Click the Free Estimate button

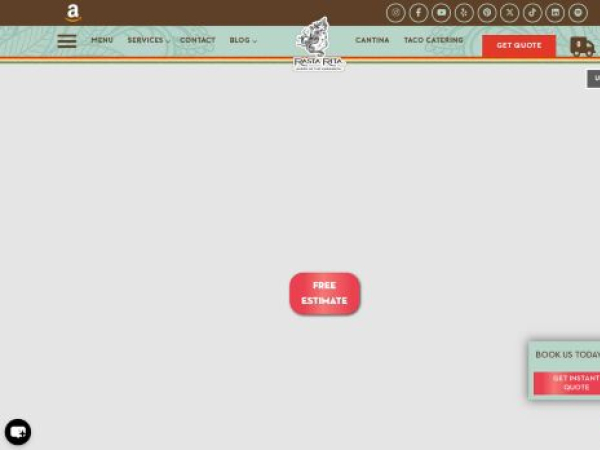tap(324, 293)
